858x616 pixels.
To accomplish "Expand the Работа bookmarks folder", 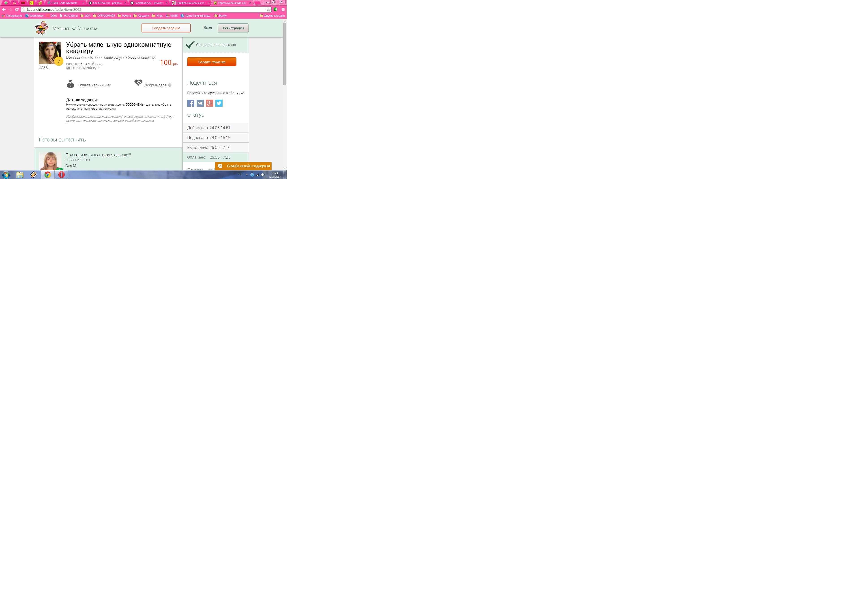I will [124, 15].
